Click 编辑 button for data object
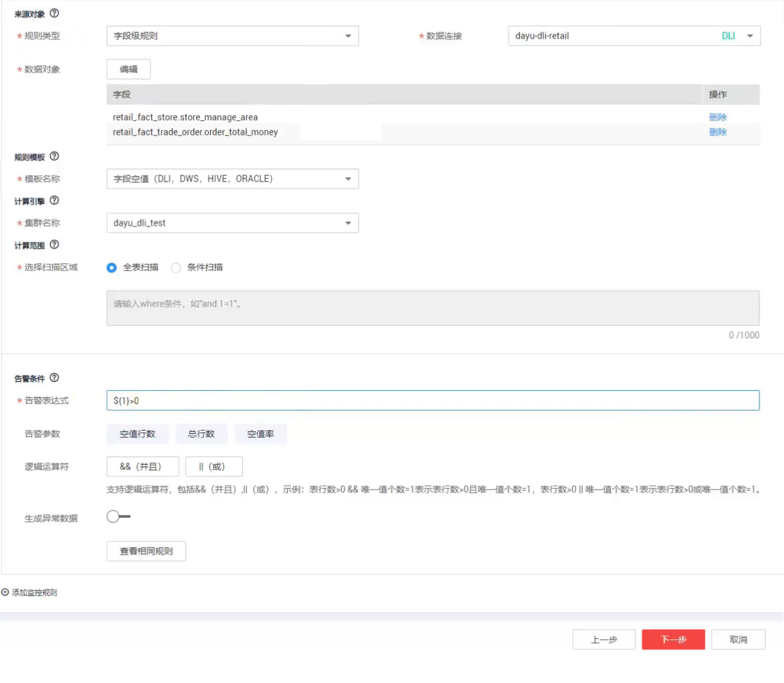The height and width of the screenshot is (683, 784). point(128,70)
